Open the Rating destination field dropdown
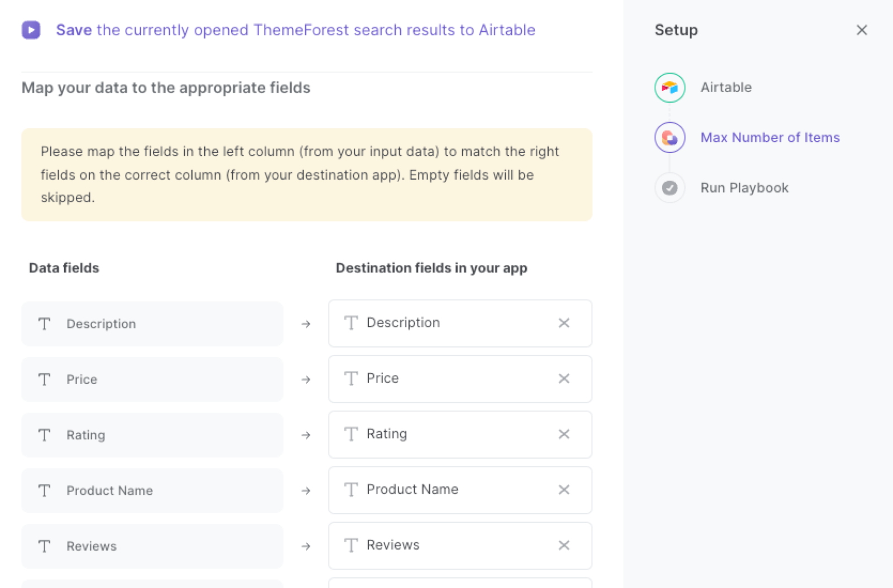 click(460, 434)
